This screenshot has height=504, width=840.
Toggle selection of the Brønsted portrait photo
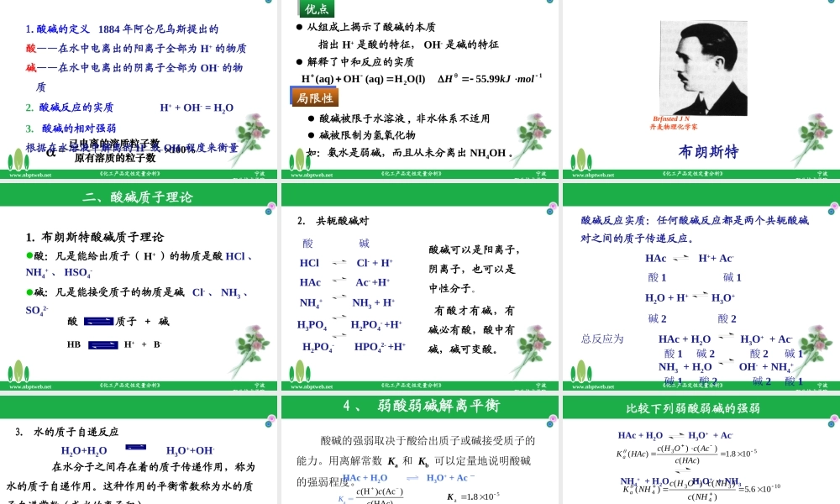click(x=703, y=66)
